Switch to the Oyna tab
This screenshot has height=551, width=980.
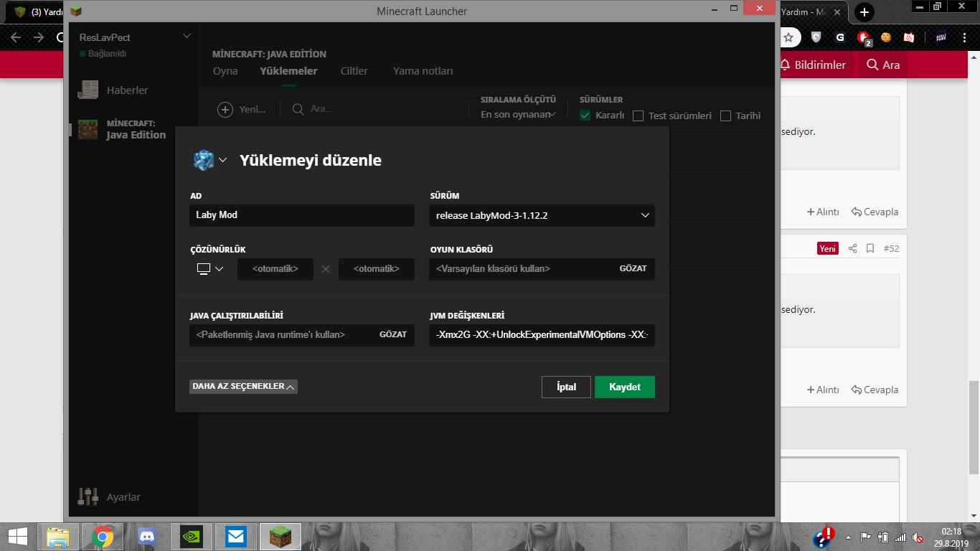tap(225, 71)
